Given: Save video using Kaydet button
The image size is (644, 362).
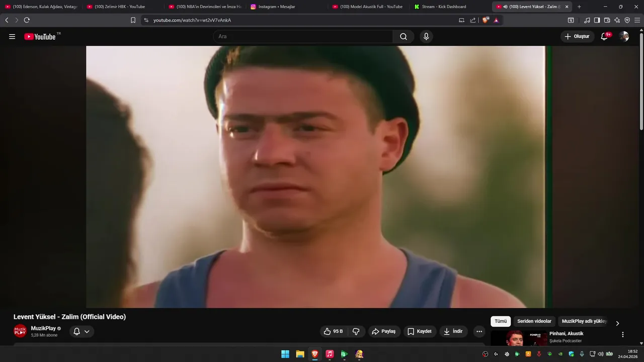Looking at the screenshot, I should point(420,331).
